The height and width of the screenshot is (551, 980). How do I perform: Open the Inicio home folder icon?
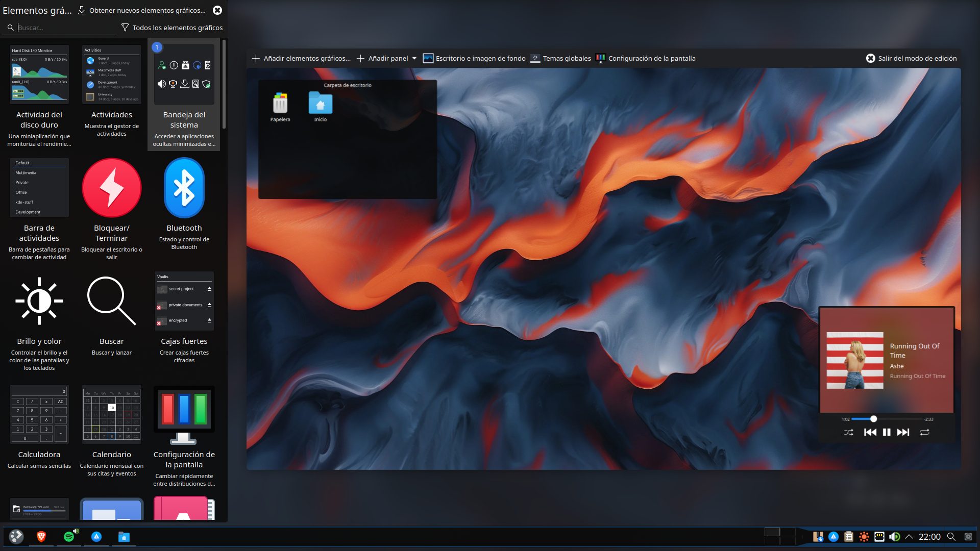[x=321, y=107]
